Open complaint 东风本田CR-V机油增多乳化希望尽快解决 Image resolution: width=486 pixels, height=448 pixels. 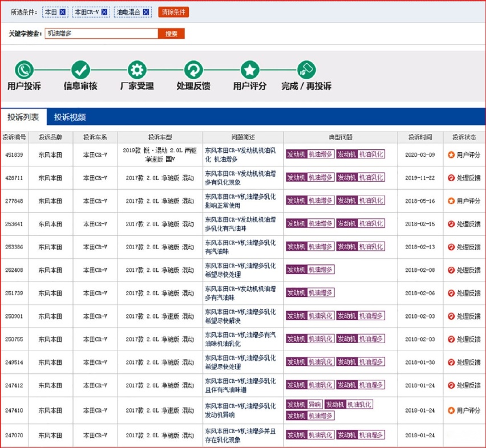[x=240, y=316]
